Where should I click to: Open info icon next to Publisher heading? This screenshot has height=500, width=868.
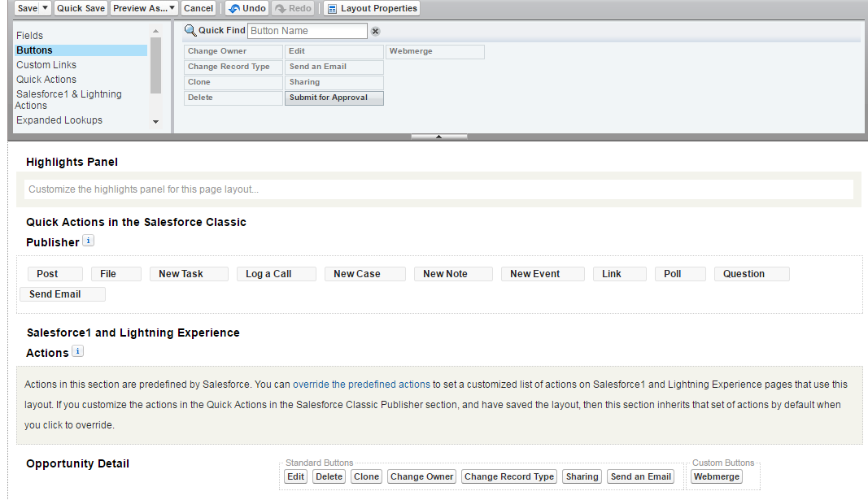point(88,241)
